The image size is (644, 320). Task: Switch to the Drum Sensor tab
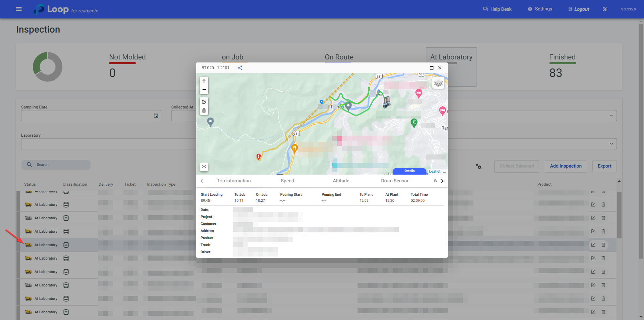click(394, 181)
